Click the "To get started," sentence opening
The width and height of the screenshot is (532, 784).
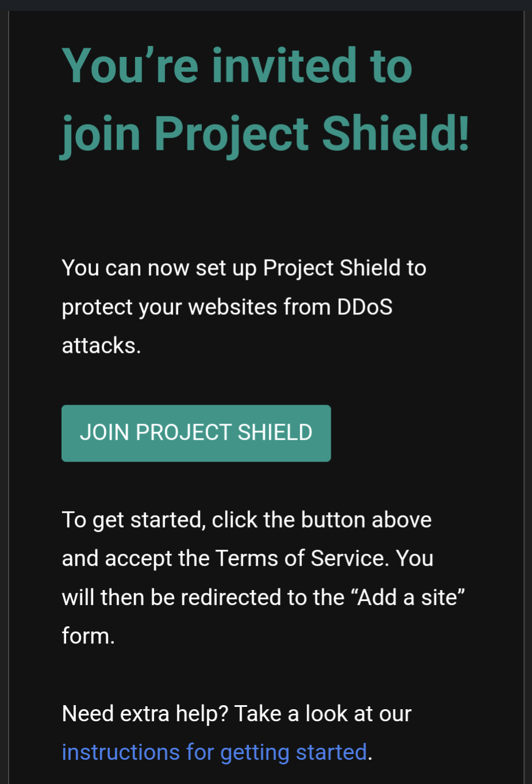(133, 520)
